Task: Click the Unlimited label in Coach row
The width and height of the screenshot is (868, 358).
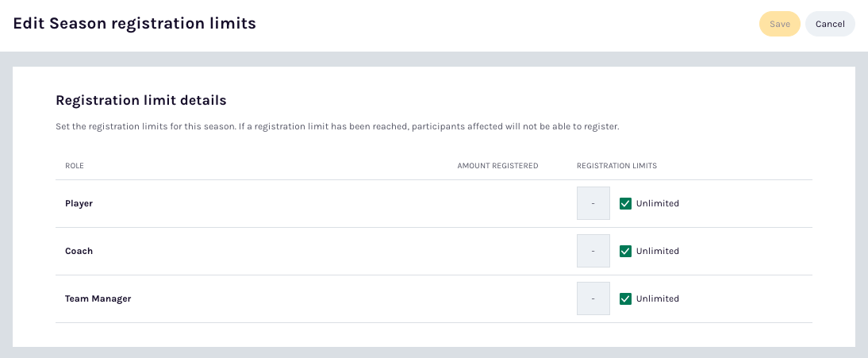Action: coord(658,251)
